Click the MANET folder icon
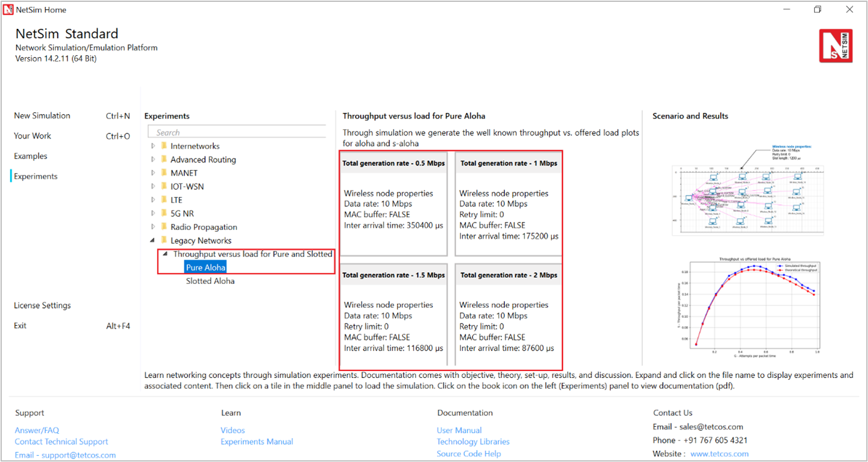 pyautogui.click(x=164, y=173)
